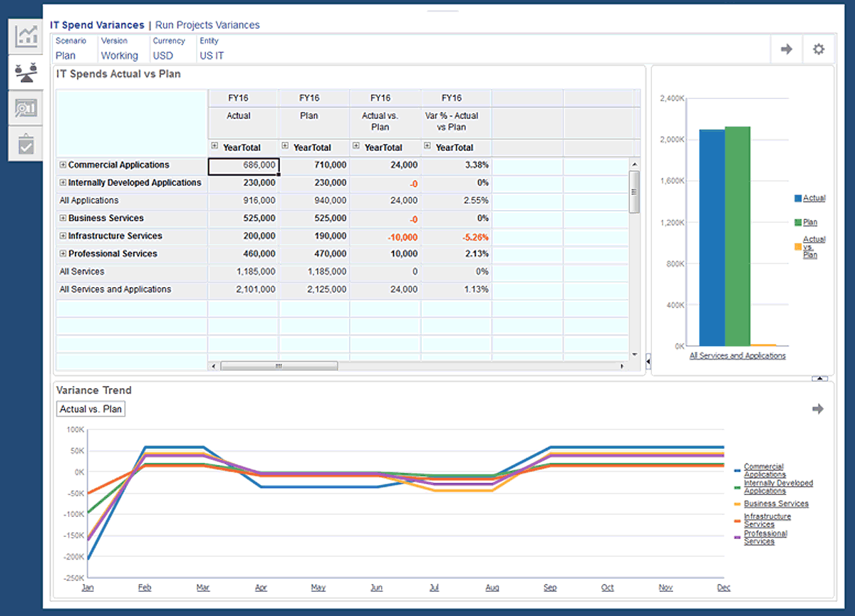Click the Scenario Plan value
Image resolution: width=855 pixels, height=616 pixels.
point(66,56)
